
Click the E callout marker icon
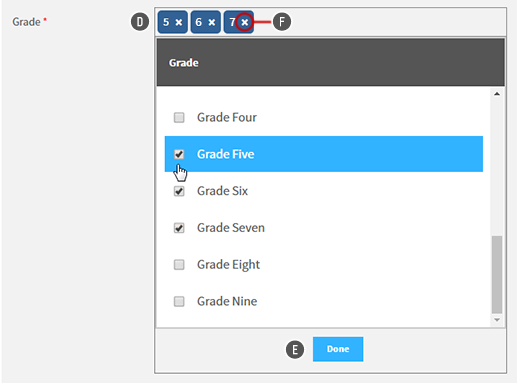coord(295,350)
